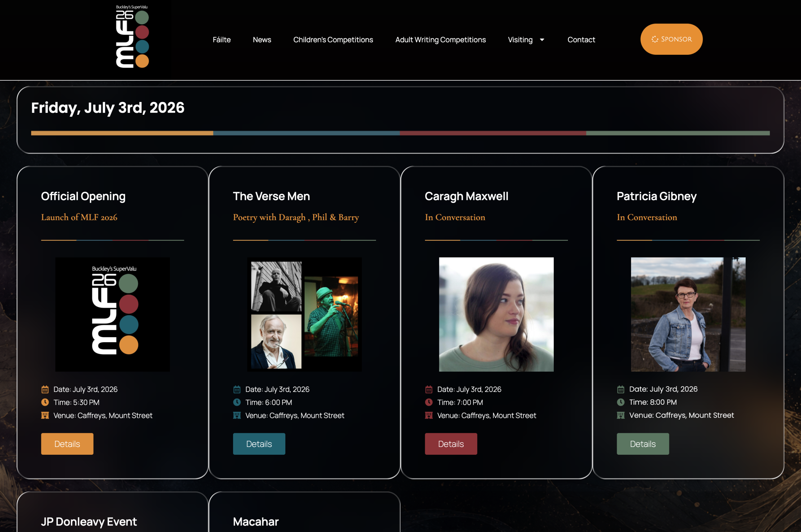Open Details for The Verse Men
The image size is (801, 532).
[259, 444]
